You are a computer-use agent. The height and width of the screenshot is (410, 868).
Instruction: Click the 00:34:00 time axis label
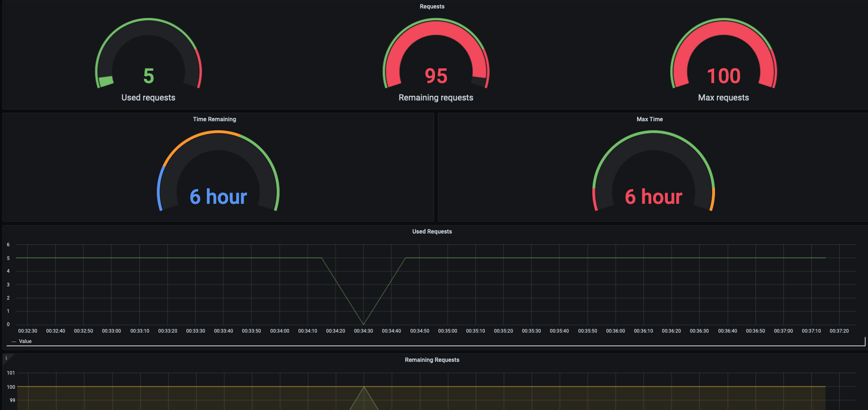coord(280,331)
